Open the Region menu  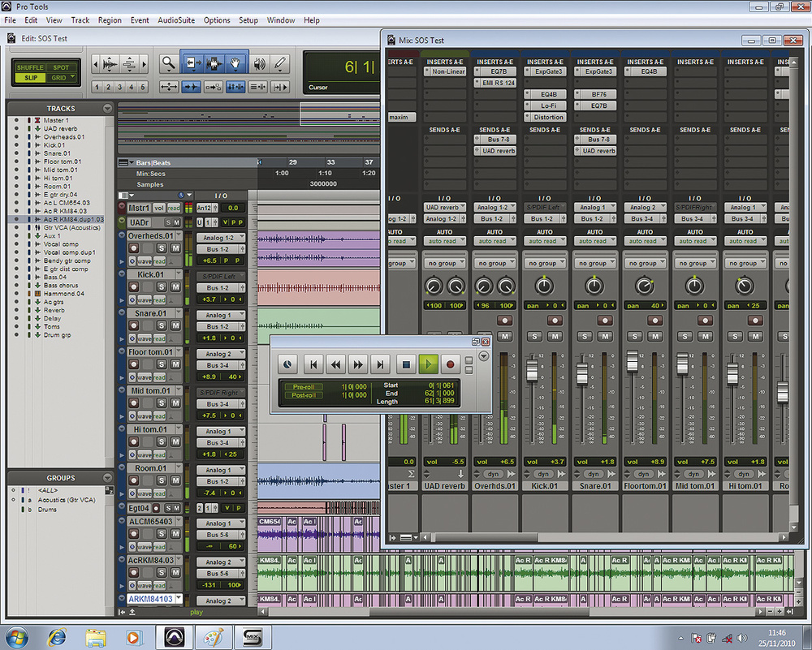click(110, 19)
